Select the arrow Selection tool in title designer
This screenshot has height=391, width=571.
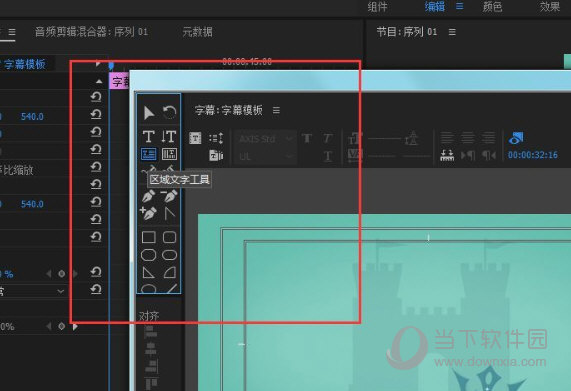click(149, 112)
